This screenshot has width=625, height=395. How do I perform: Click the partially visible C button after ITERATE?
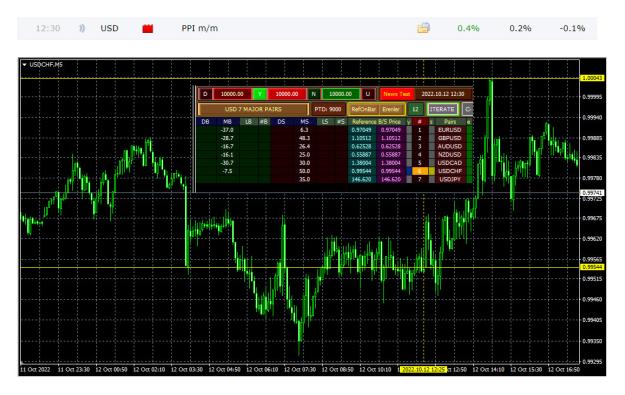click(x=467, y=109)
